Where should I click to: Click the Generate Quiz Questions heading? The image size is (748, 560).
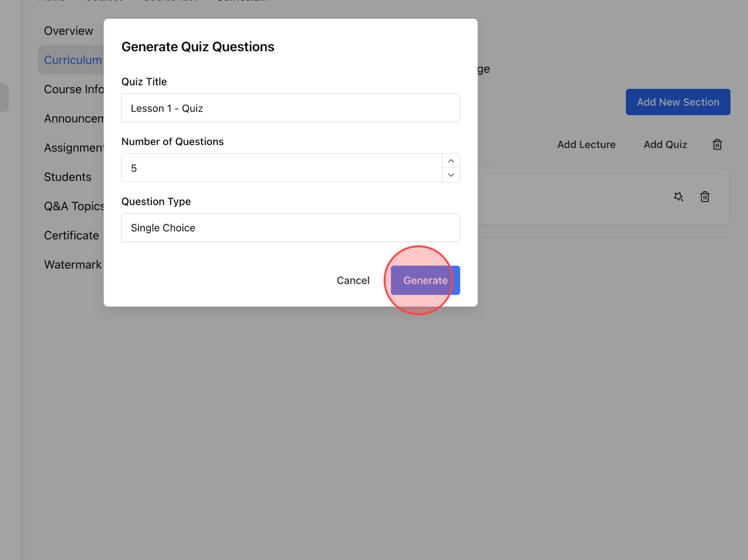(198, 47)
